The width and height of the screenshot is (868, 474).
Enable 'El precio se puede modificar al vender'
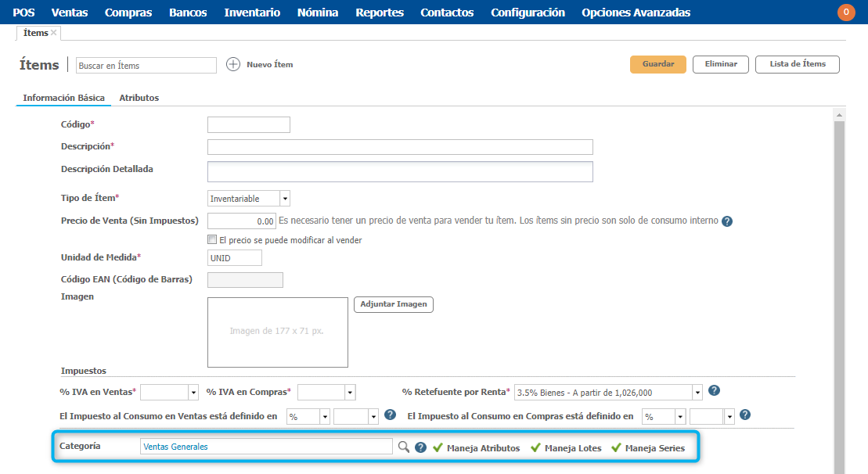(212, 240)
